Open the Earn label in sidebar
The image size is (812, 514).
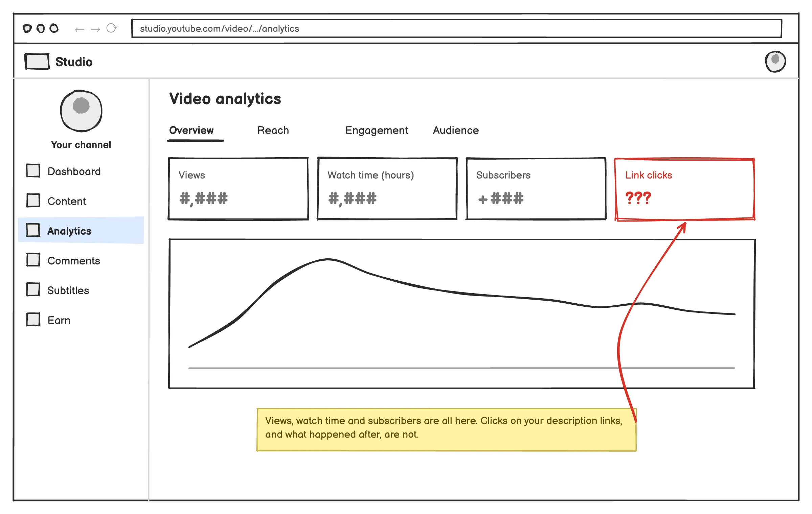tap(59, 320)
